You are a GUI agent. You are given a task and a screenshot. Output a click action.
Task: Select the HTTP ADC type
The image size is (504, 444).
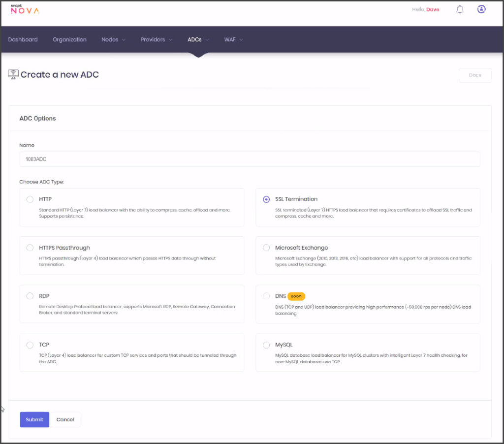[x=30, y=199]
